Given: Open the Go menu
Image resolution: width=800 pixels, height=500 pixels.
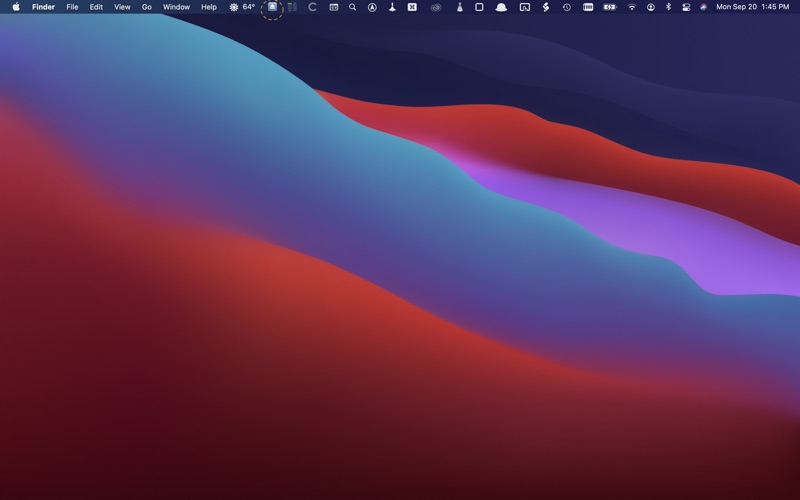Looking at the screenshot, I should (x=146, y=7).
